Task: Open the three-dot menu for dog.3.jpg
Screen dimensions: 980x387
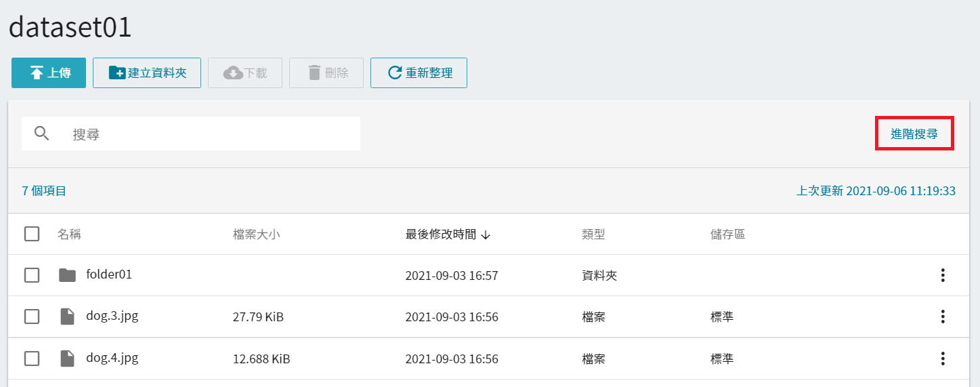Action: click(941, 317)
